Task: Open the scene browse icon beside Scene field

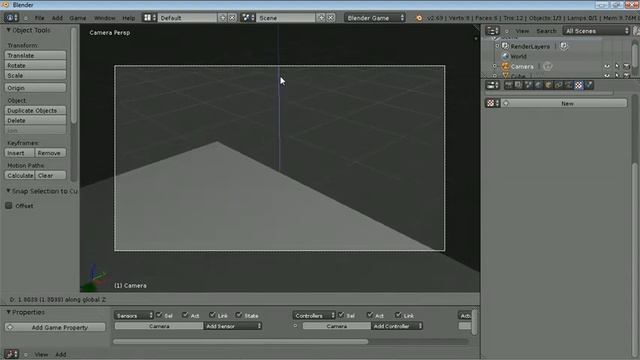Action: click(x=248, y=18)
